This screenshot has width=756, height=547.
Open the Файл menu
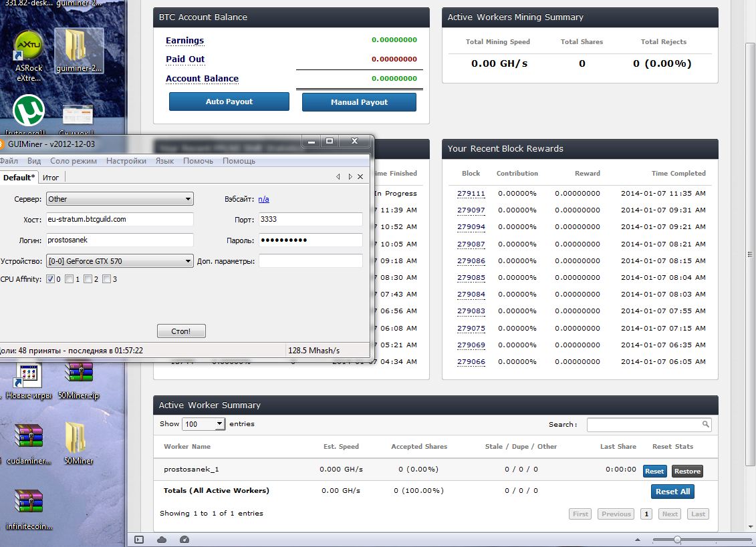coord(9,161)
